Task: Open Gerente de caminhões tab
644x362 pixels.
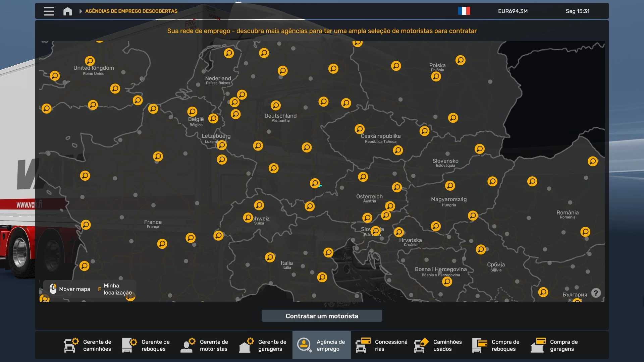Action: click(88, 345)
